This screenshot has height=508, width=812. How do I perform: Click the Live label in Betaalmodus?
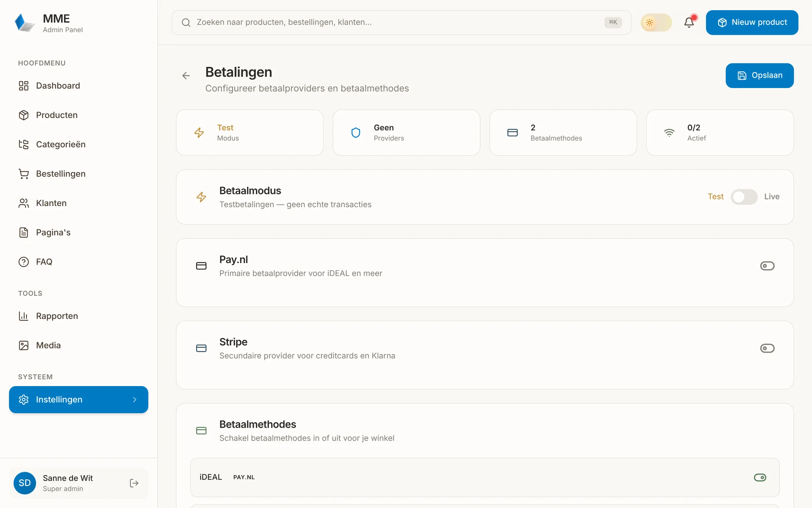tap(772, 197)
